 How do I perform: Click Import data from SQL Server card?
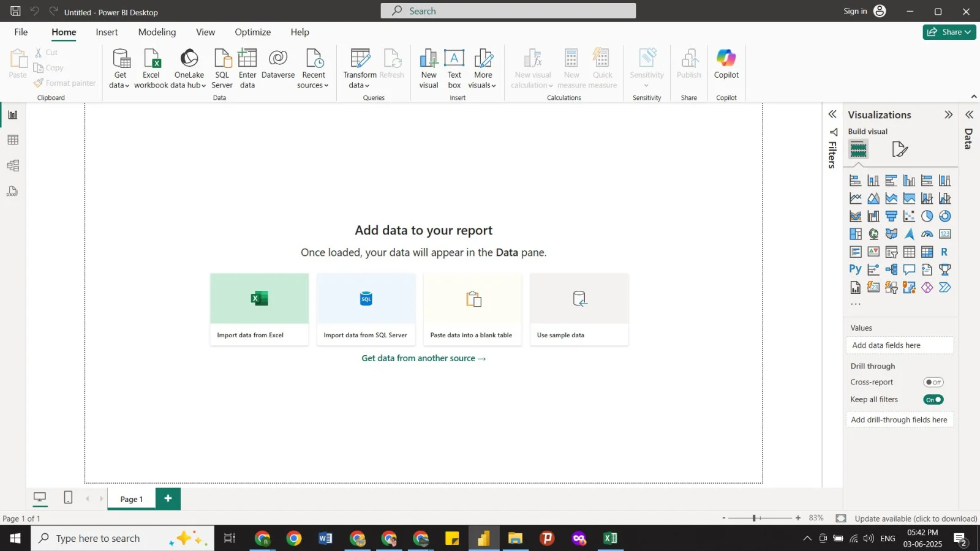(366, 309)
